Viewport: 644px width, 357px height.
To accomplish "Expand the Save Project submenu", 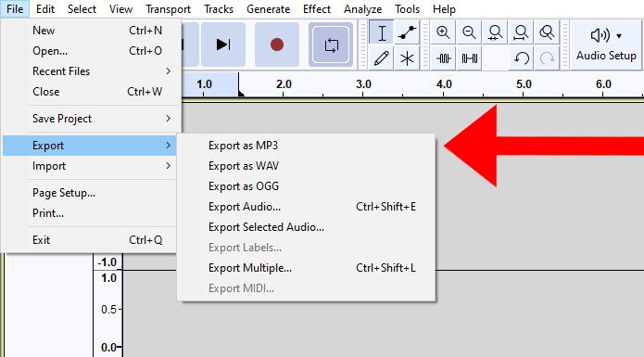I will pyautogui.click(x=91, y=119).
